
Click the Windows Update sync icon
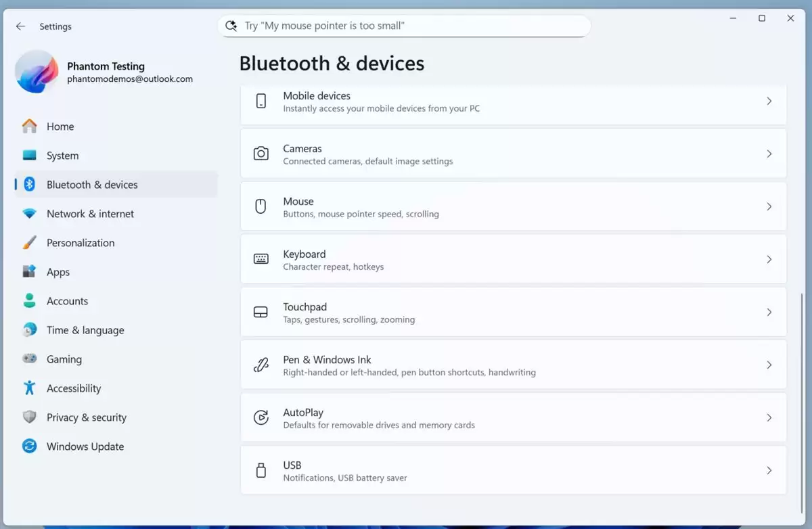[x=29, y=446]
